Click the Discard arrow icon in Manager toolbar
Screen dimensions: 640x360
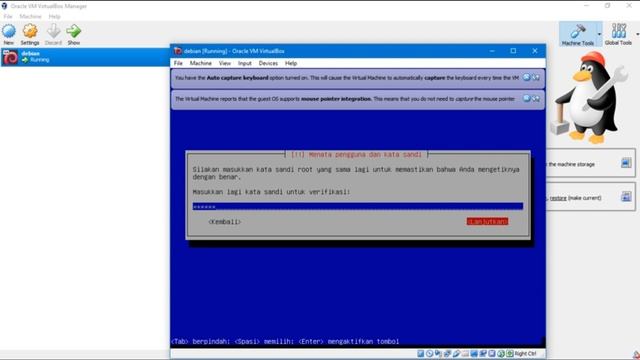click(53, 31)
